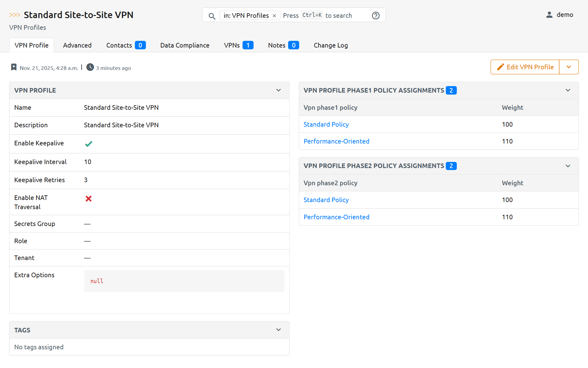Image resolution: width=588 pixels, height=368 pixels.
Task: Click the demo user profile icon
Action: (549, 15)
